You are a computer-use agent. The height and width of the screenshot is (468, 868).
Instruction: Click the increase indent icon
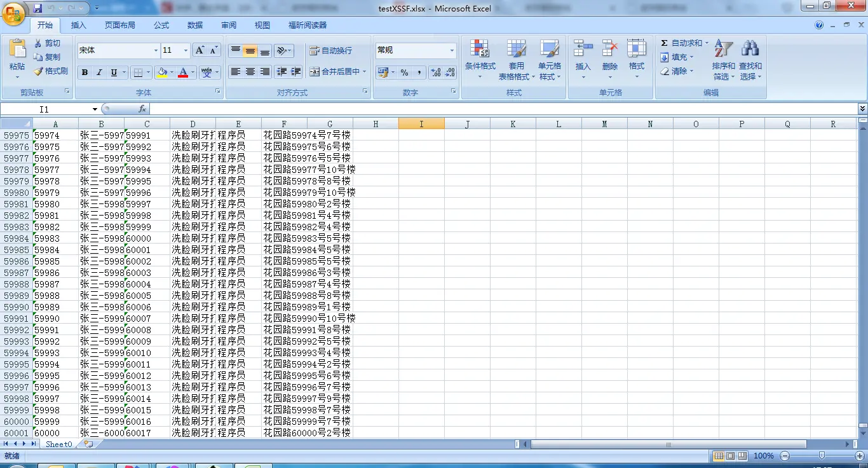296,72
